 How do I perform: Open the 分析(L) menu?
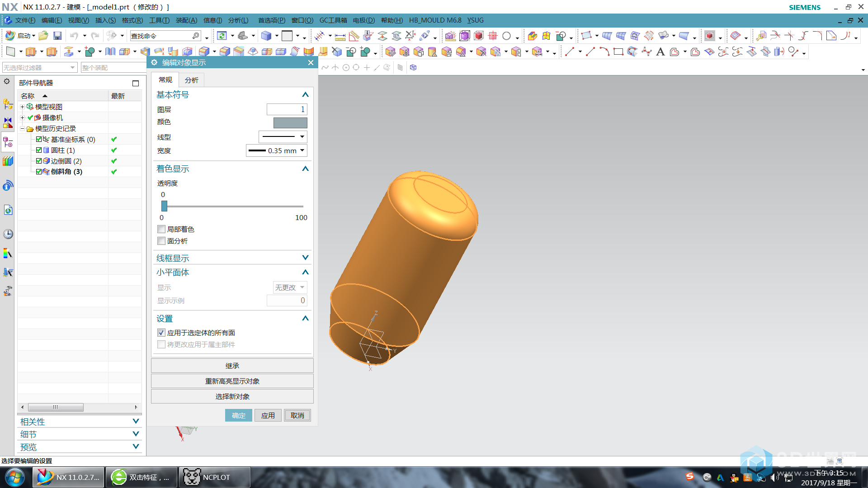click(x=238, y=20)
